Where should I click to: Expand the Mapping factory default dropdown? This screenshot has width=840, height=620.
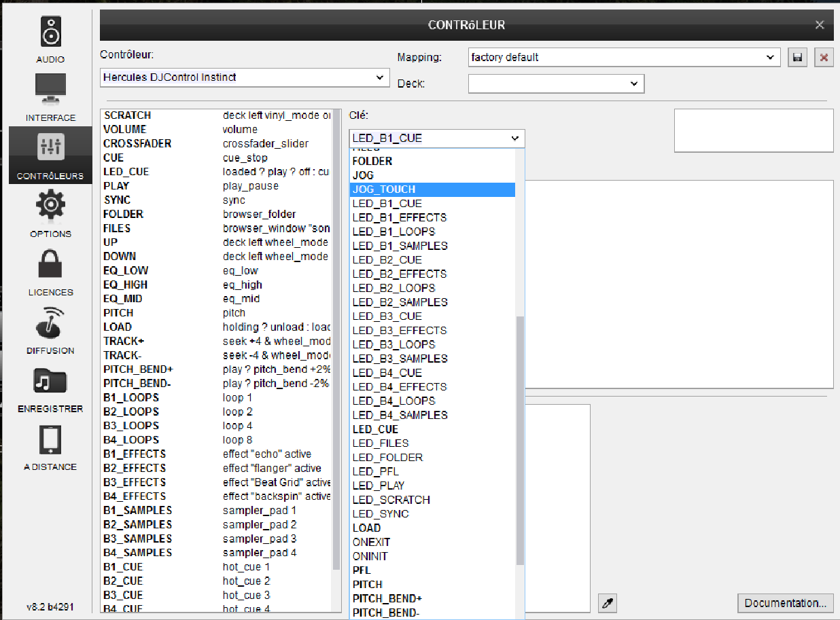click(x=624, y=58)
